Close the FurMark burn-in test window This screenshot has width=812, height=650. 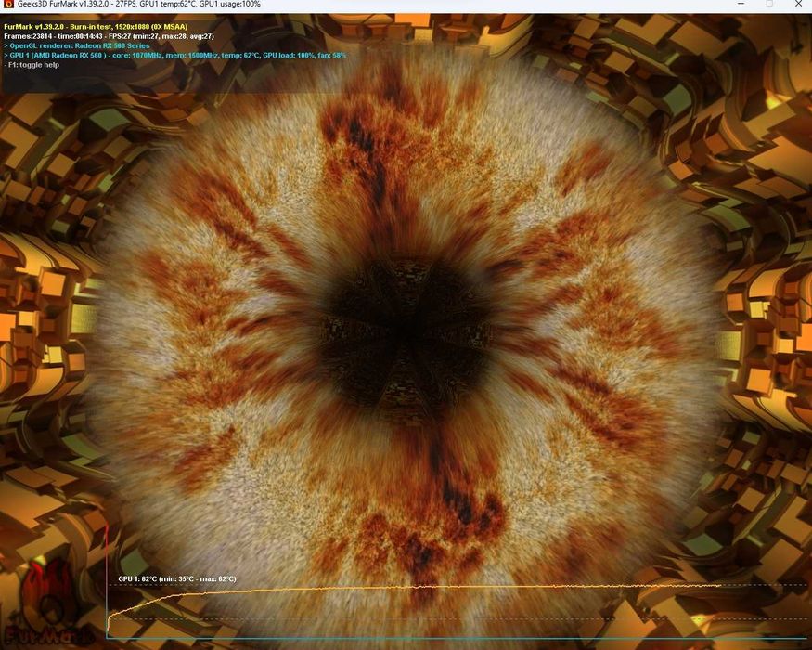798,4
